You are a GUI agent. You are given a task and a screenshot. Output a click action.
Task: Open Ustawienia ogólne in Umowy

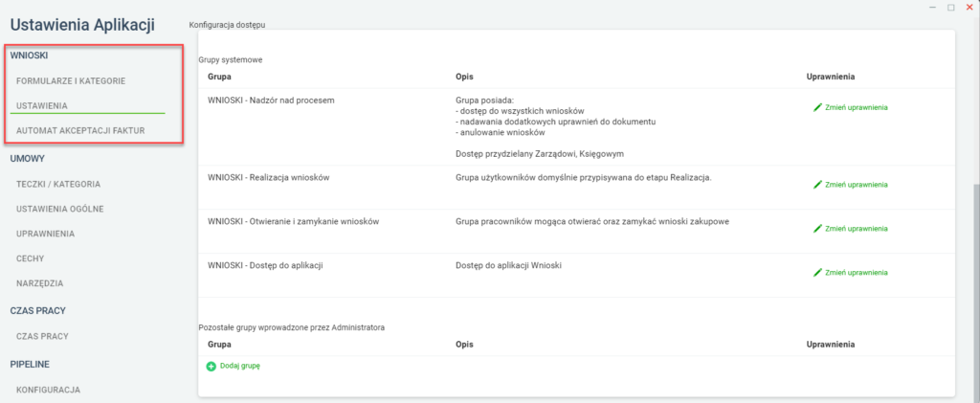click(60, 209)
